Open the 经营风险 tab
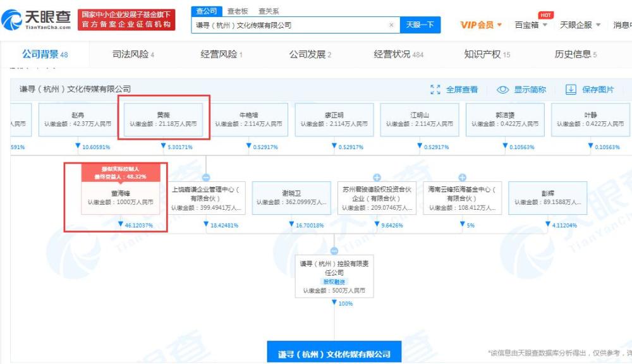 221,54
